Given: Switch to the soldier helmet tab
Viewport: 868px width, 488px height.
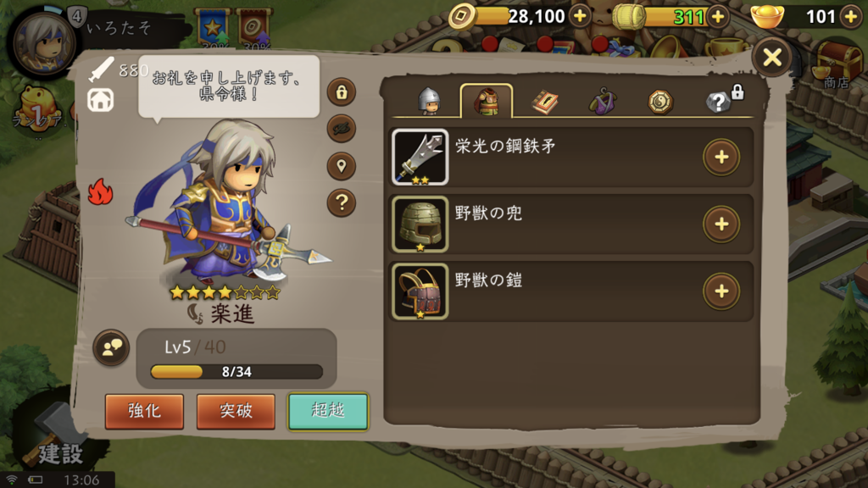Looking at the screenshot, I should (429, 102).
